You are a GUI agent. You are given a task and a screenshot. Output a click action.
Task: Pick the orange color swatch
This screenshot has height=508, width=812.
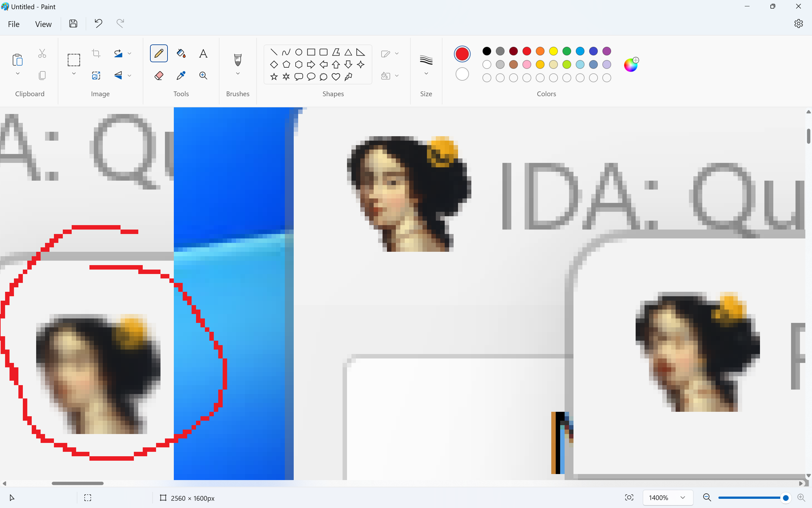coord(540,51)
